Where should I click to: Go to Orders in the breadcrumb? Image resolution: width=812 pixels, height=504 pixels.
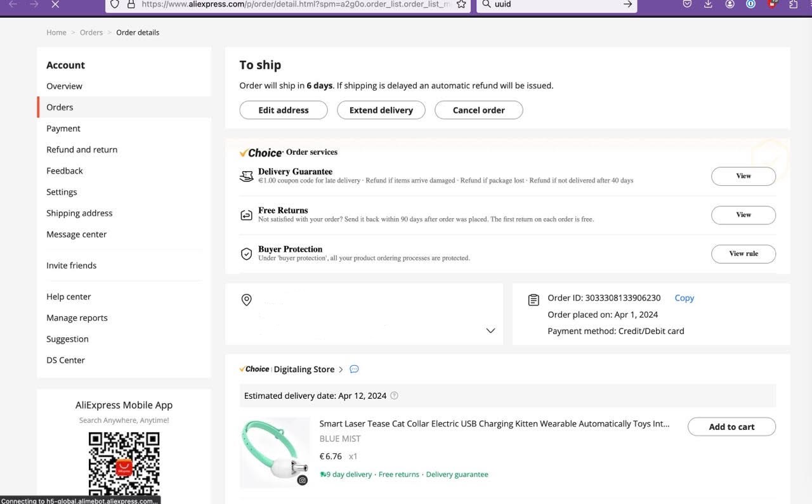tap(91, 32)
